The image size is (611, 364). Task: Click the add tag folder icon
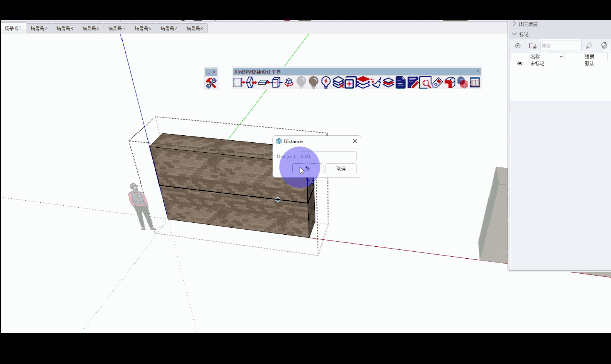pos(533,46)
